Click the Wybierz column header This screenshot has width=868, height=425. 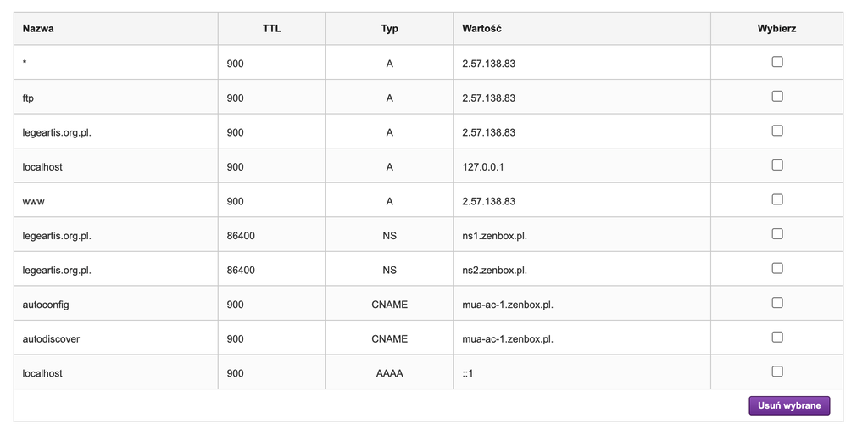tap(776, 29)
